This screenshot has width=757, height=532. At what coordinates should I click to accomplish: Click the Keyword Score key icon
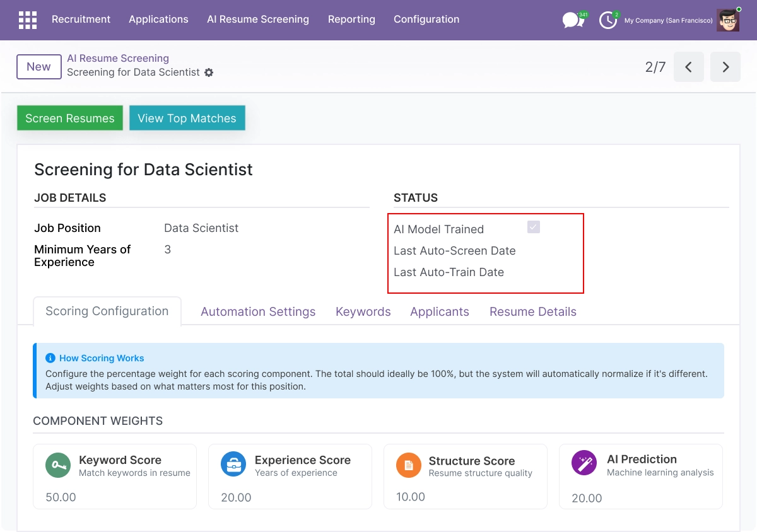(58, 465)
